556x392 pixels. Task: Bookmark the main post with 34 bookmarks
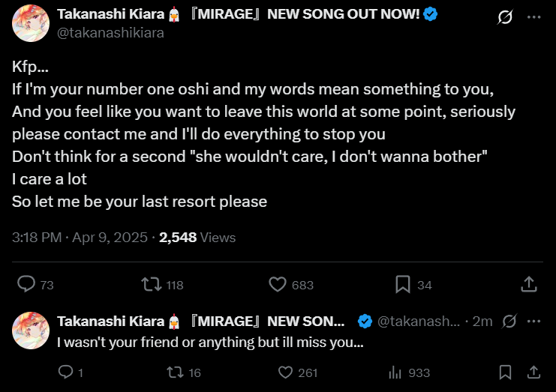point(403,284)
